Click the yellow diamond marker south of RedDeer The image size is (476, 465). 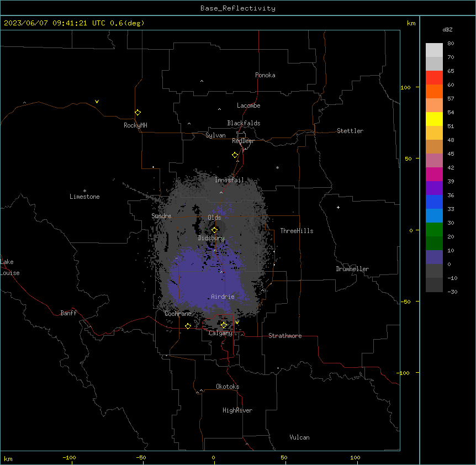pos(235,155)
